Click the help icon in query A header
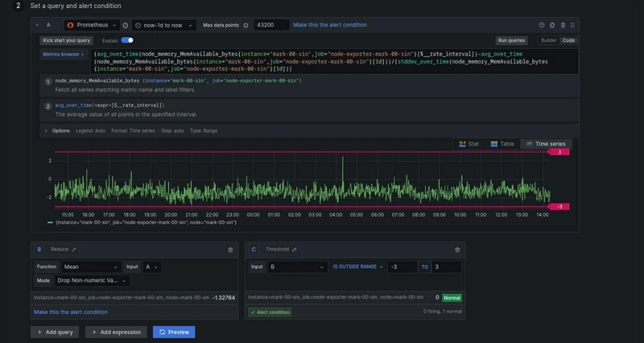Image resolution: width=644 pixels, height=343 pixels. point(542,26)
